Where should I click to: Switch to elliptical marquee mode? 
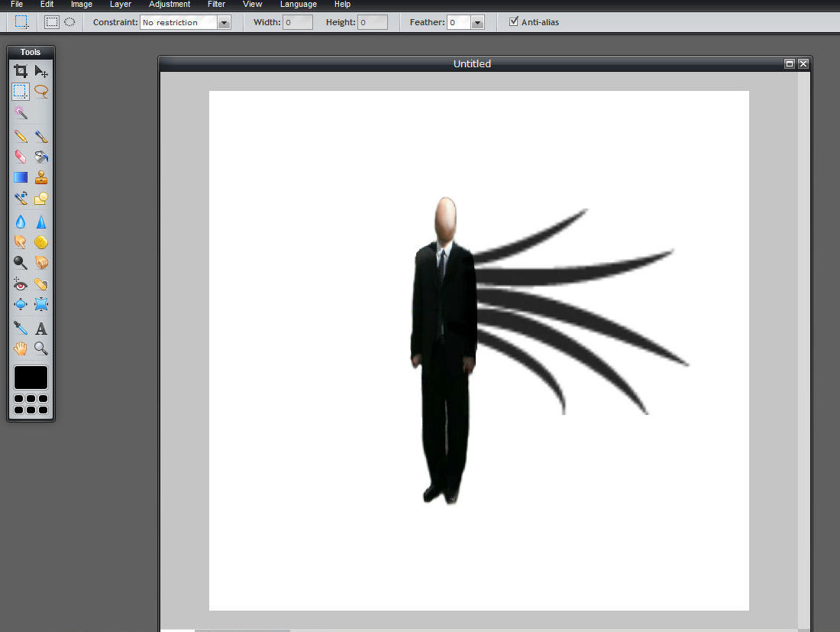coord(69,22)
